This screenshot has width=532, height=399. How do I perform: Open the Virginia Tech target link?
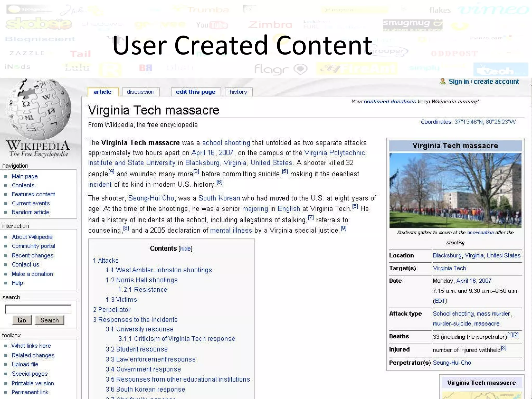click(449, 268)
